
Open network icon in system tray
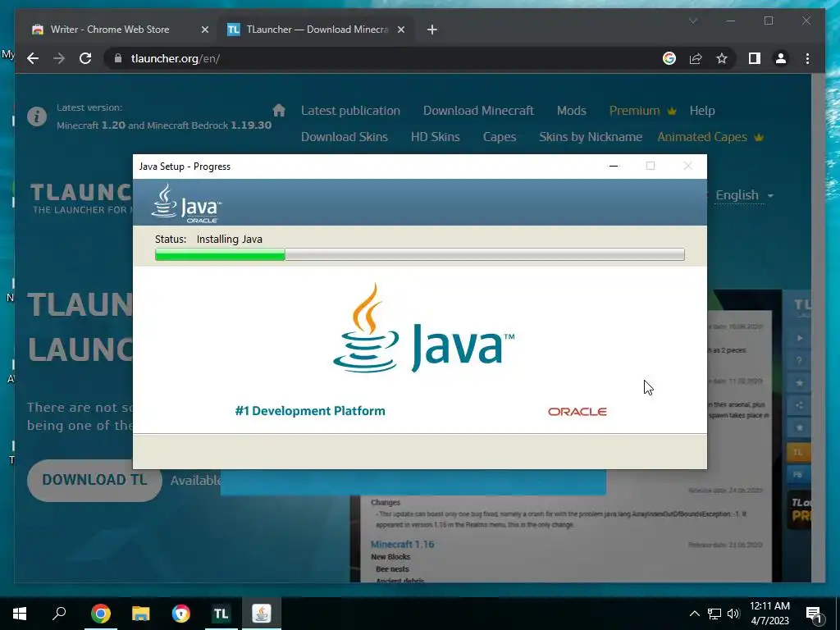pos(714,614)
